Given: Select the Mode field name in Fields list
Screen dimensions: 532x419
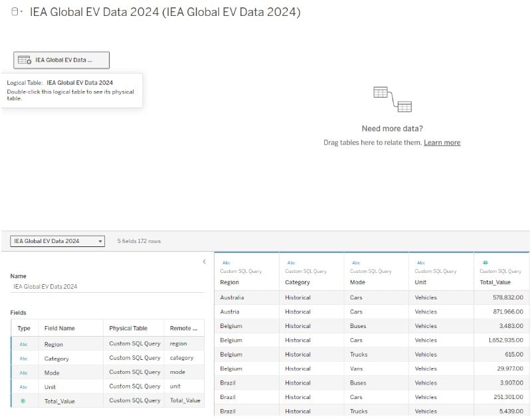Looking at the screenshot, I should pyautogui.click(x=52, y=373).
